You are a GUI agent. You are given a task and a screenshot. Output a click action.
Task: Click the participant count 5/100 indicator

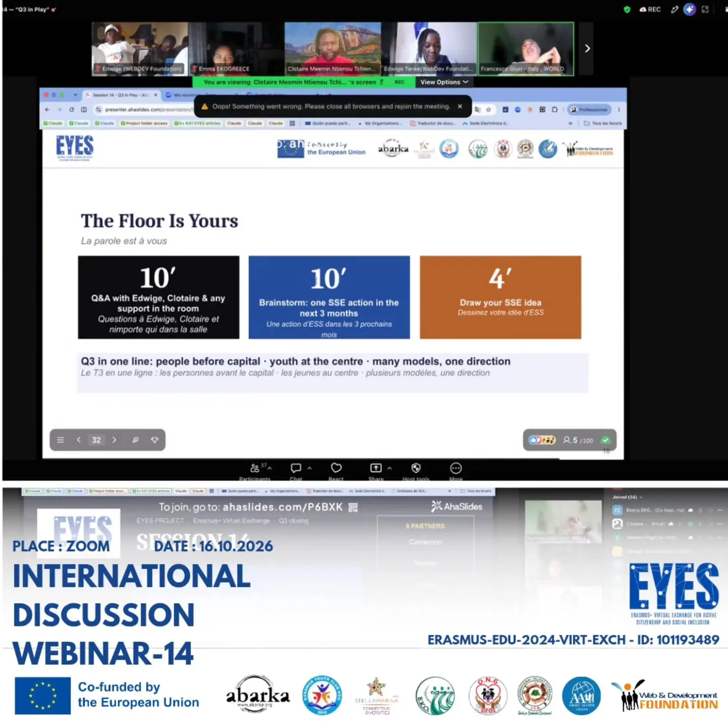pyautogui.click(x=578, y=440)
